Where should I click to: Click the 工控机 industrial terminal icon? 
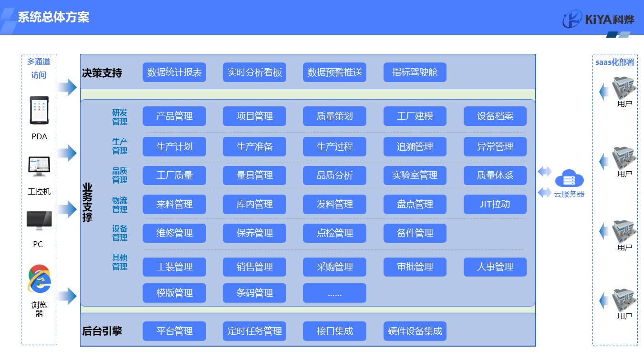coord(39,167)
